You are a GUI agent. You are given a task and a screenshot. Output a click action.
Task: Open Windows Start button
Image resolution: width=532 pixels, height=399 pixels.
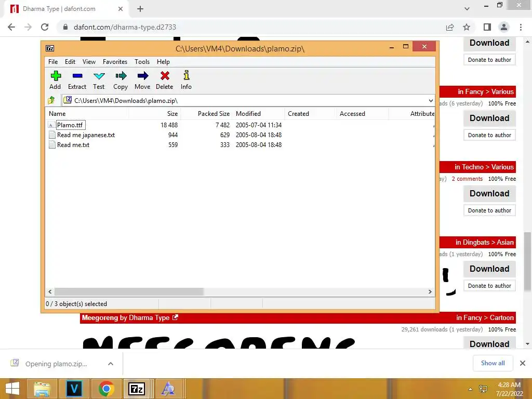tap(12, 389)
